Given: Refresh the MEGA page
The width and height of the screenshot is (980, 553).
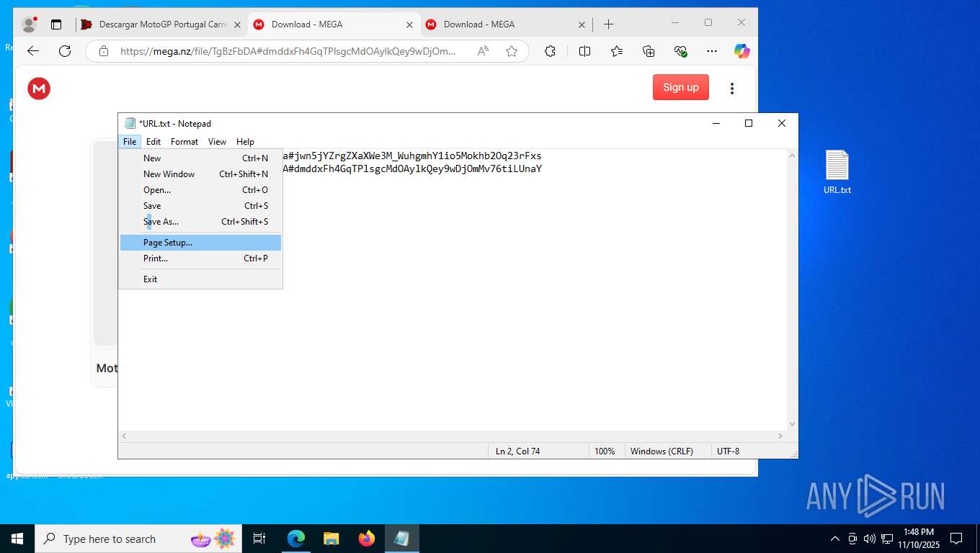Looking at the screenshot, I should pyautogui.click(x=65, y=51).
